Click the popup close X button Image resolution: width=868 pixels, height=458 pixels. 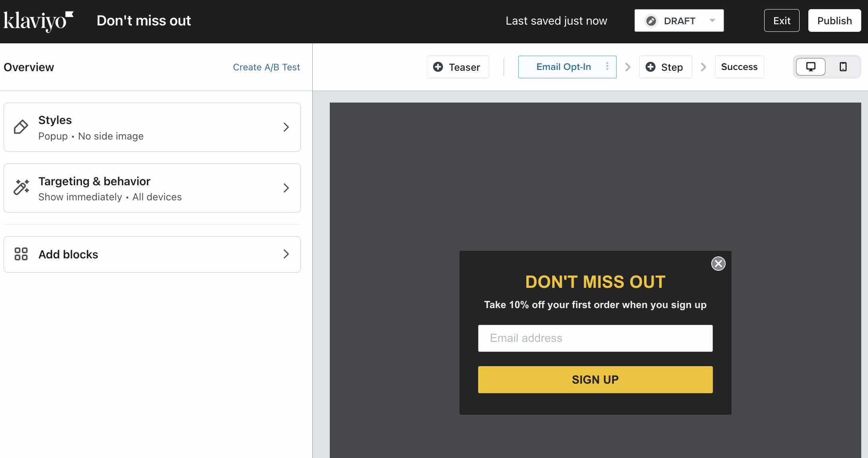[x=719, y=264]
